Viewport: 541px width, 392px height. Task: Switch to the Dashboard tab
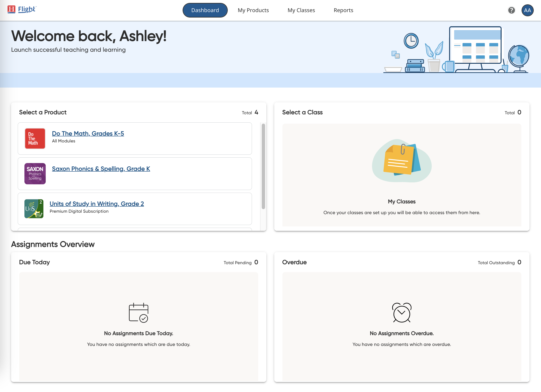coord(205,10)
